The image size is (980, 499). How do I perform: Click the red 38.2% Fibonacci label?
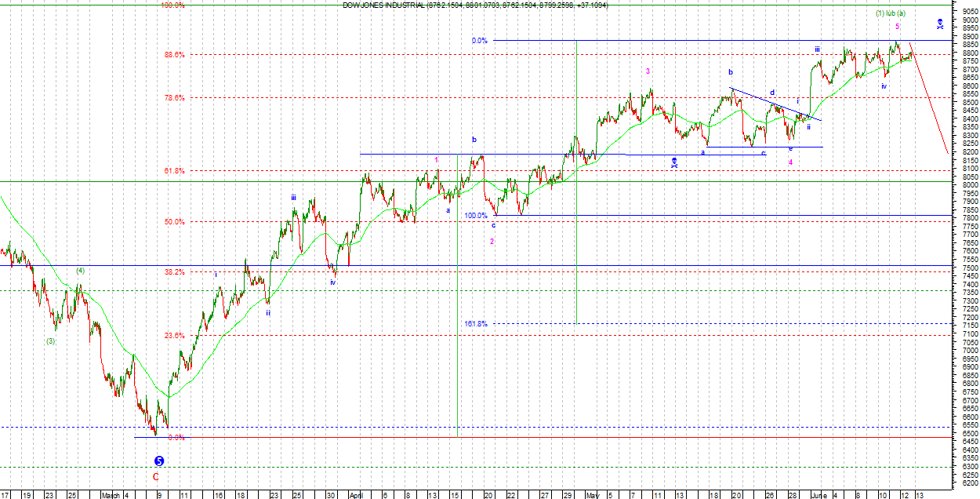174,272
